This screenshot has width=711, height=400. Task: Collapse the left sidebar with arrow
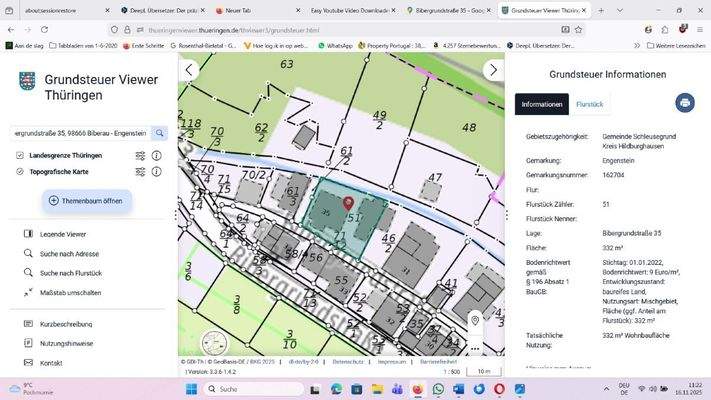(190, 70)
